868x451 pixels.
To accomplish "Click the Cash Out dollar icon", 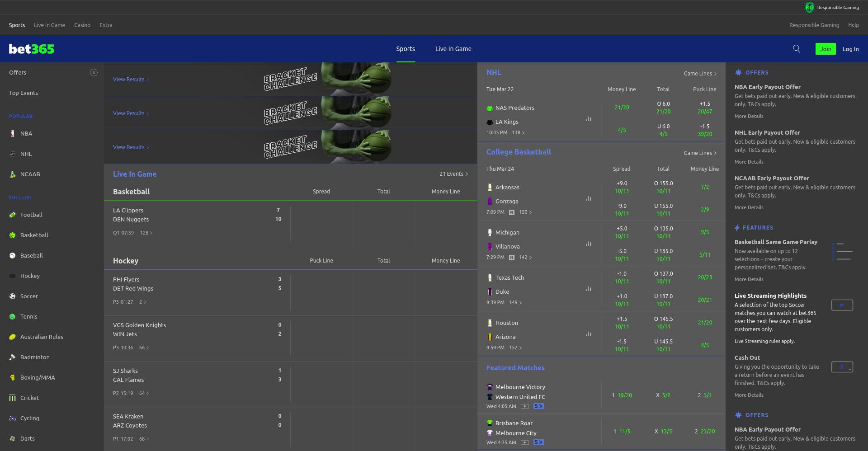I will pos(842,367).
